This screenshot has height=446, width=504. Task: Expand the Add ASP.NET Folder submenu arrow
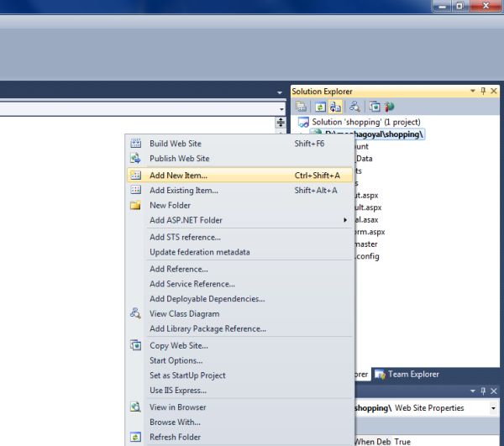(x=345, y=220)
